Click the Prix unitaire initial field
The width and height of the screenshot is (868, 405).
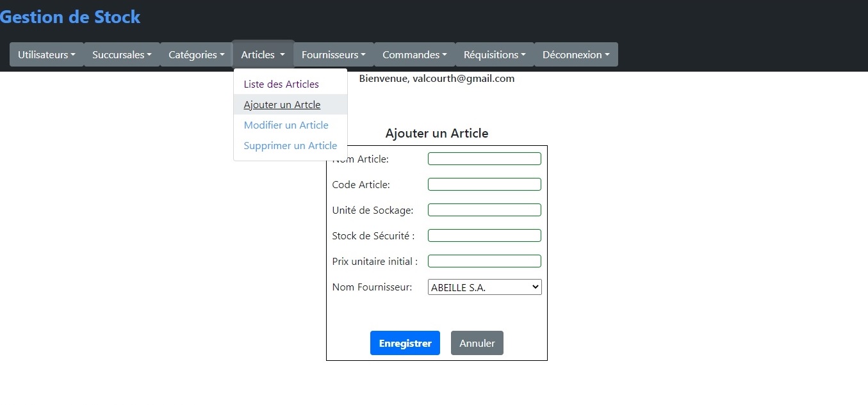[484, 261]
